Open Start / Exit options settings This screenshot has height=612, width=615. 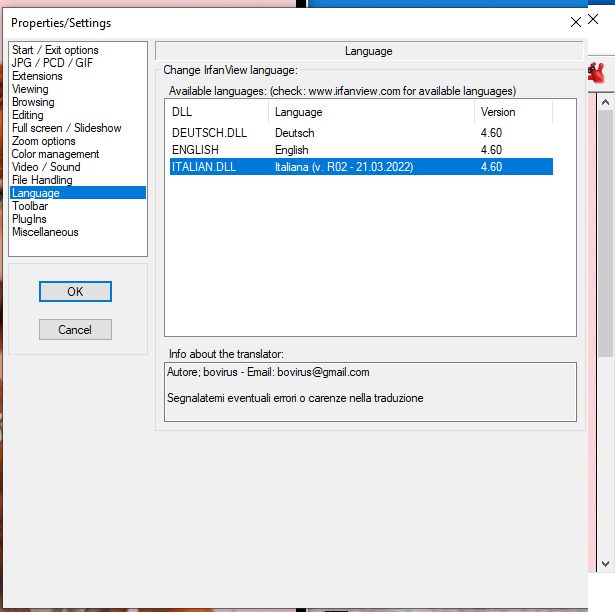[55, 50]
